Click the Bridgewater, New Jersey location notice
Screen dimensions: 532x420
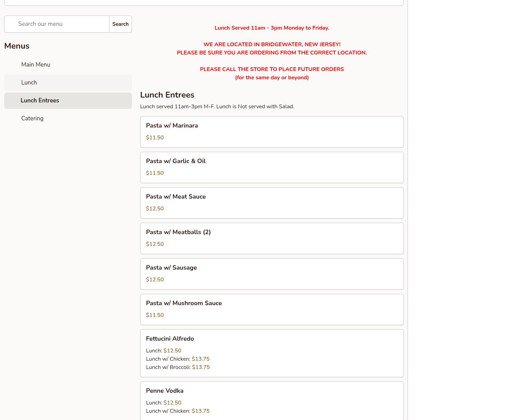click(272, 44)
